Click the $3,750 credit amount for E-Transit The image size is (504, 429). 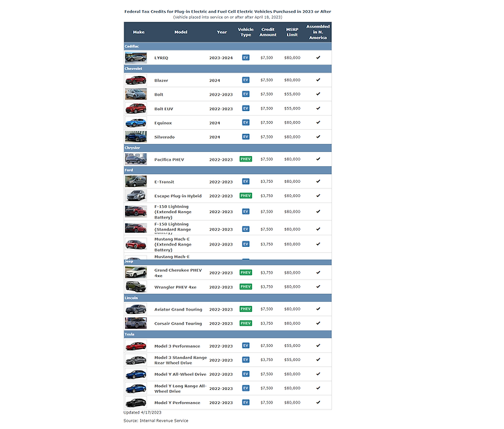pos(267,182)
